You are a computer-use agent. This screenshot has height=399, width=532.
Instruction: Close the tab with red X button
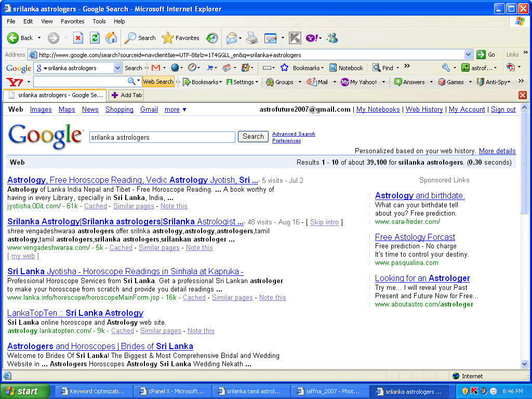point(523,95)
